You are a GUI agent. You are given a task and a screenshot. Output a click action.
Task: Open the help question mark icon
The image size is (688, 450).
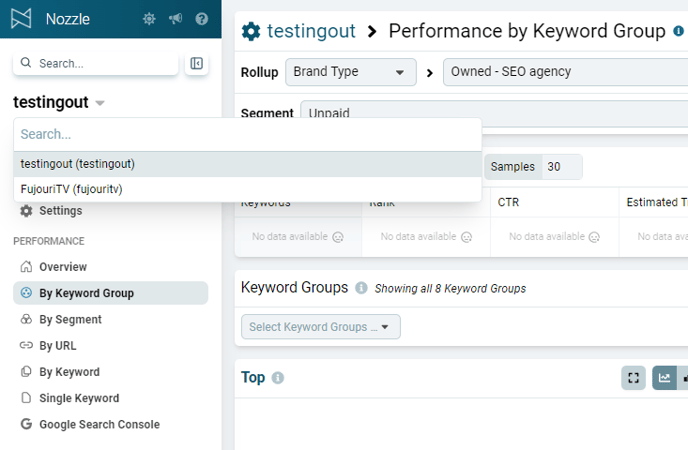202,19
